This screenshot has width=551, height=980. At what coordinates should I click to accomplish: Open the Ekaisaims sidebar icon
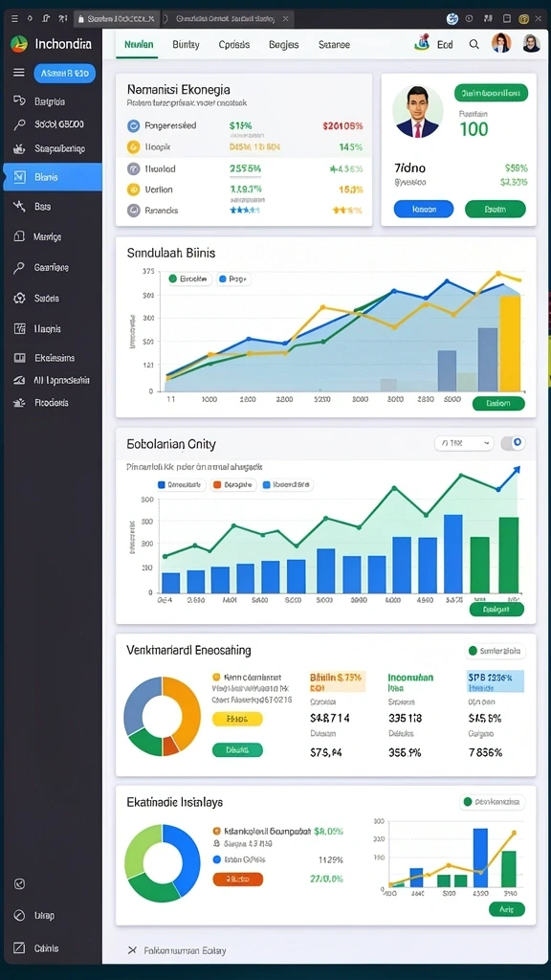pos(19,358)
